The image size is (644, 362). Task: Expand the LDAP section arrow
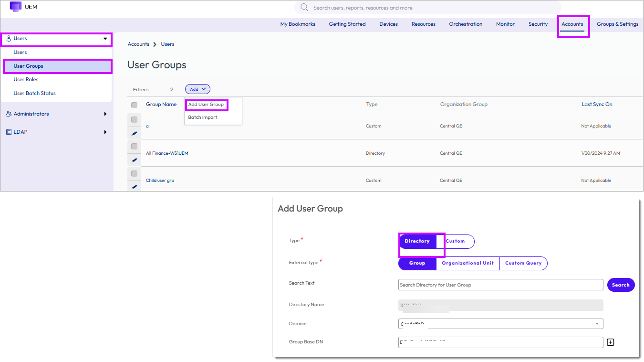tap(105, 132)
